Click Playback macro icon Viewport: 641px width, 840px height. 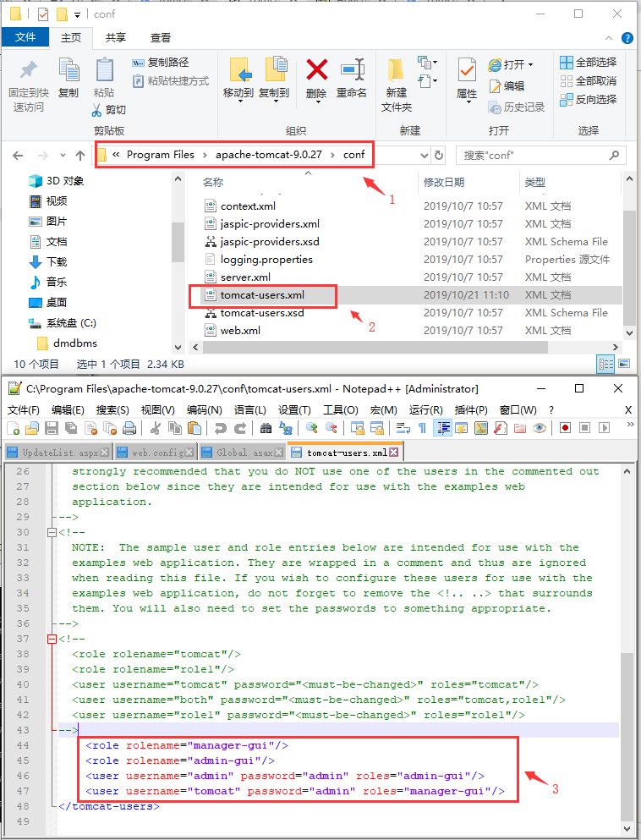point(604,427)
